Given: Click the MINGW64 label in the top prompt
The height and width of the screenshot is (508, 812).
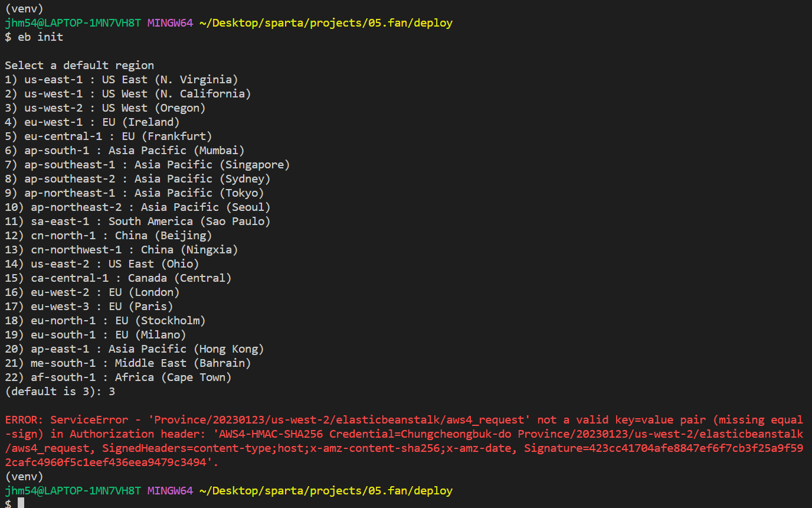Looking at the screenshot, I should (170, 23).
